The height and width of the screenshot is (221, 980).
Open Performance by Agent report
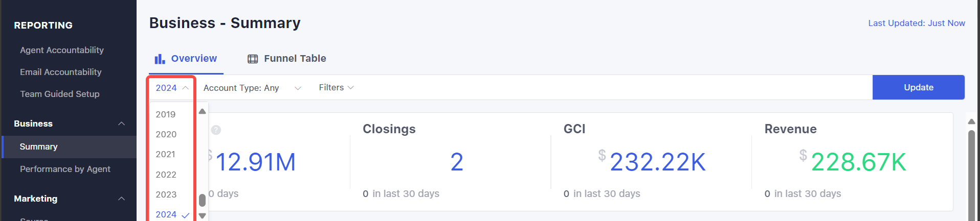tap(65, 169)
